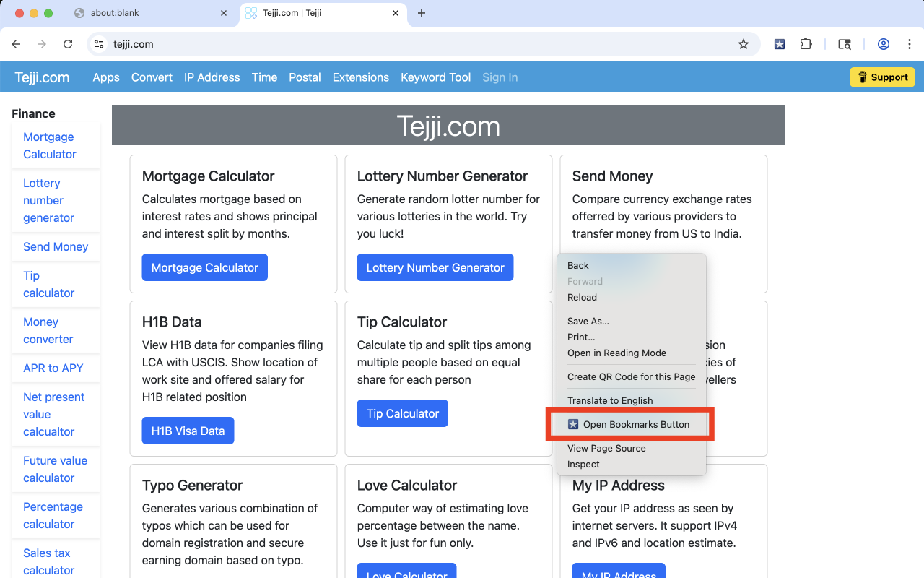Click the back navigation arrow

(x=16, y=44)
